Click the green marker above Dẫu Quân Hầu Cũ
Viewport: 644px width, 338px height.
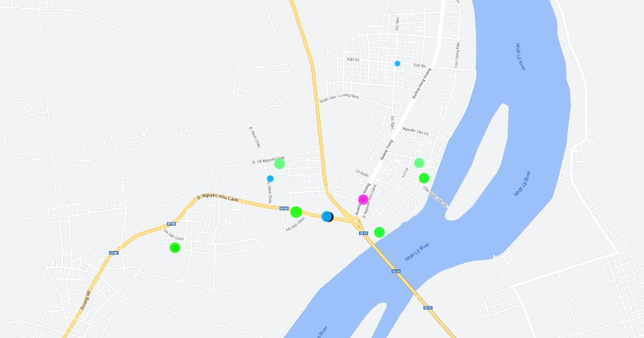(x=424, y=178)
